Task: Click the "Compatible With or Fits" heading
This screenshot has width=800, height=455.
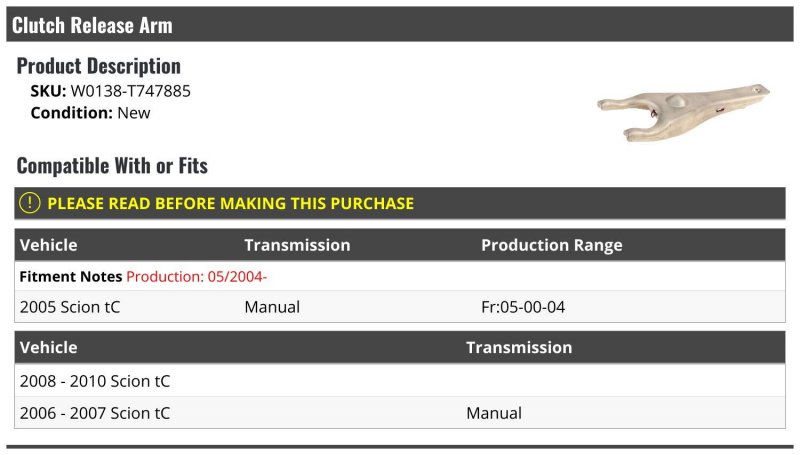Action: click(112, 165)
